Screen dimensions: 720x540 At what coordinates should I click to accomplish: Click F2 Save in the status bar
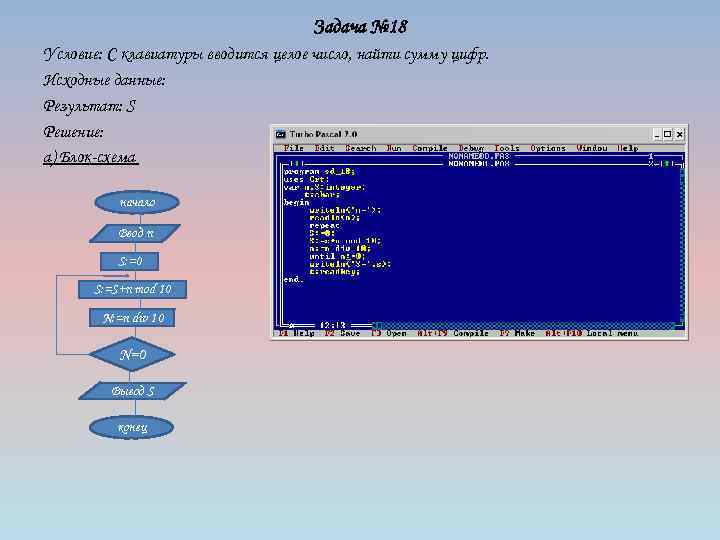pos(342,333)
